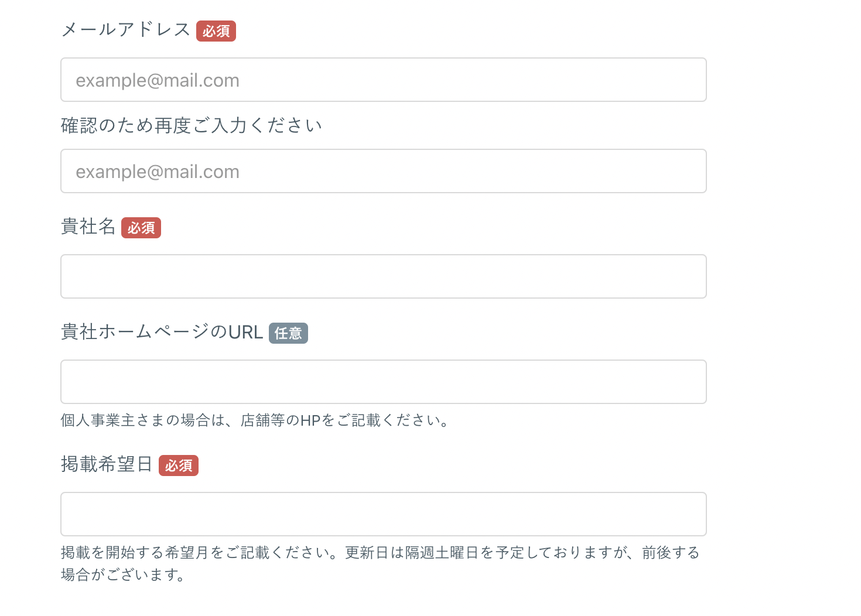The image size is (861, 616).
Task: Click the 場合がございます text line
Action: (x=123, y=575)
